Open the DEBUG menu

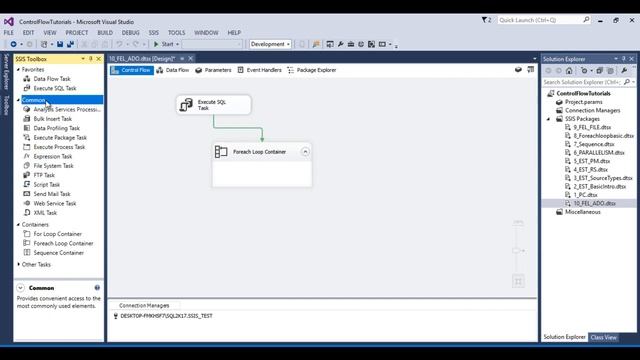[x=131, y=33]
